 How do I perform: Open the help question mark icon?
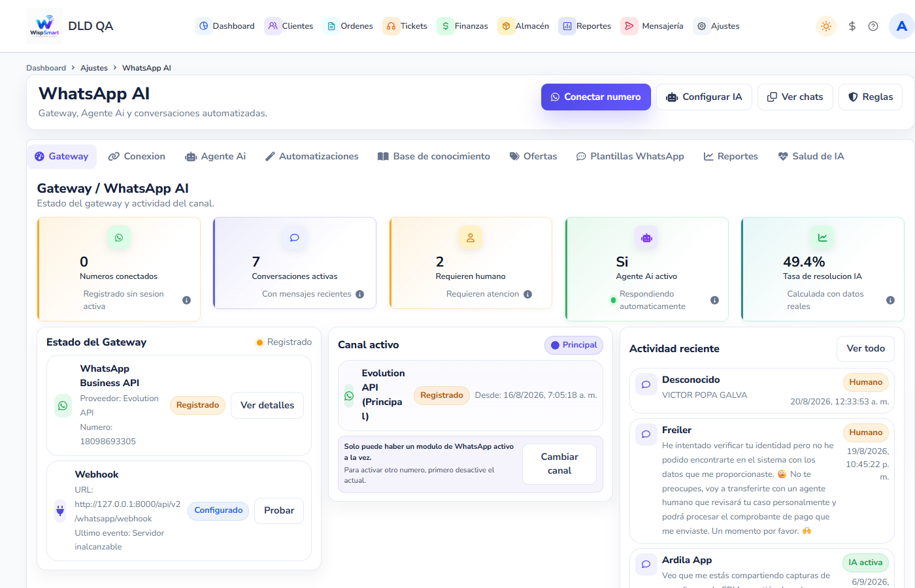873,26
